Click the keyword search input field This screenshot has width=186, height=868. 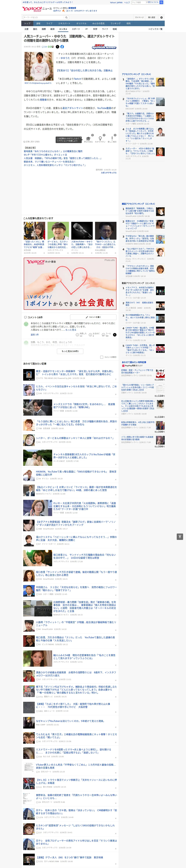point(44,18)
